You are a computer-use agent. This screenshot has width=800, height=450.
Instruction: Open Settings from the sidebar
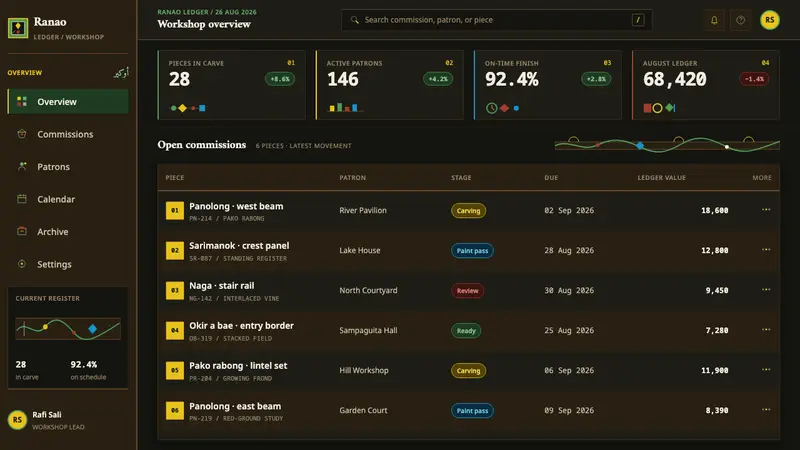coord(68,264)
